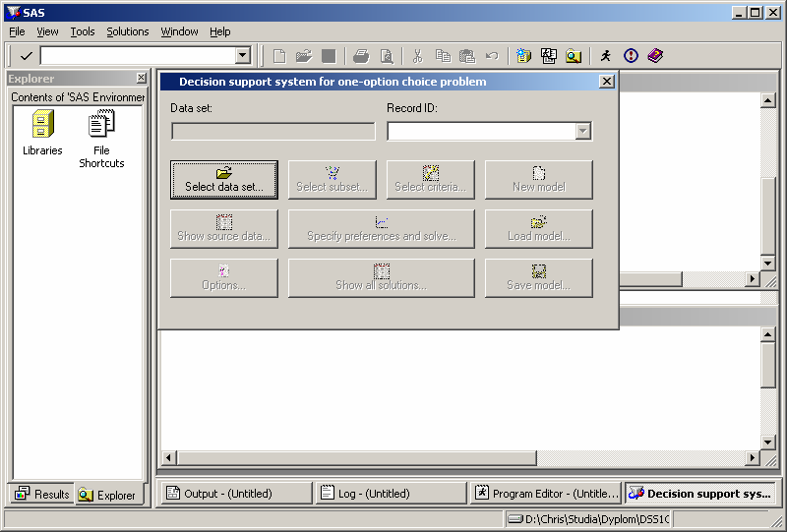Click into the command bar input field
This screenshot has height=532, width=787.
[139, 56]
